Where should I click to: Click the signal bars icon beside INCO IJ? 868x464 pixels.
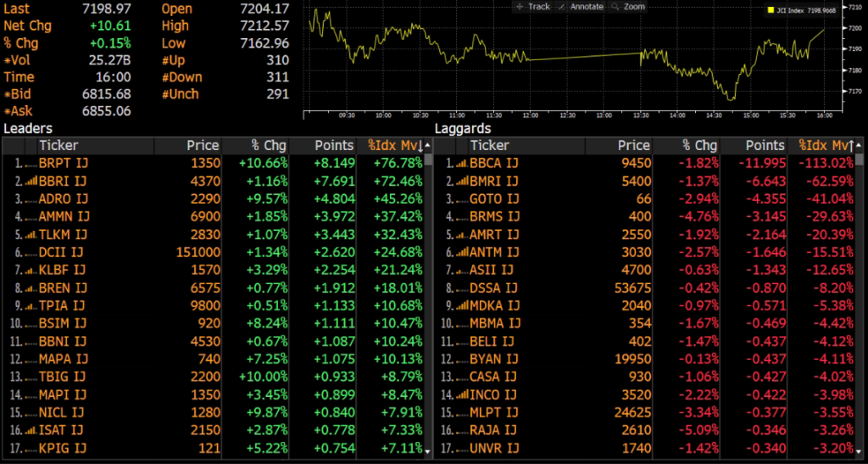click(x=462, y=394)
